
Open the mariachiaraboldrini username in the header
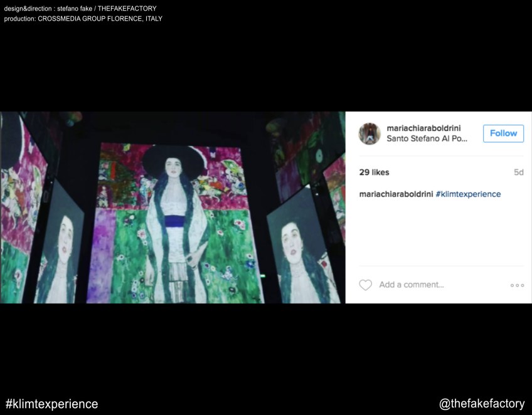click(x=423, y=128)
